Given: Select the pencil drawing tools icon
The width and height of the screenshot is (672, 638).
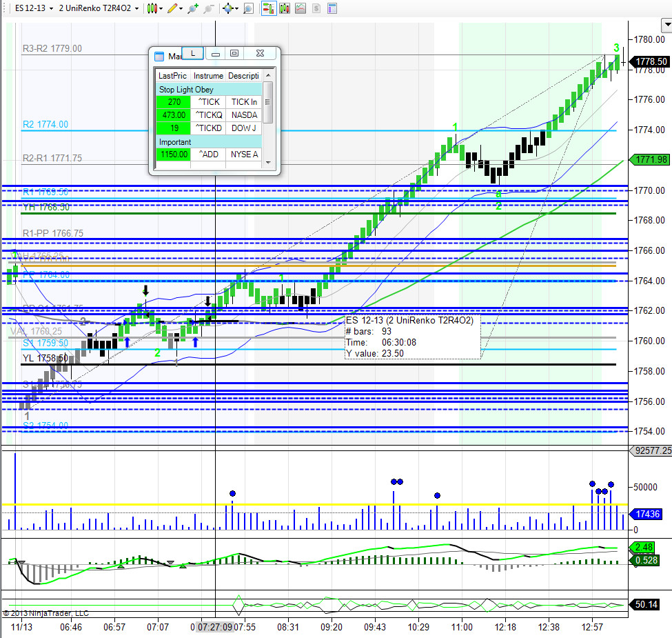Looking at the screenshot, I should point(172,8).
